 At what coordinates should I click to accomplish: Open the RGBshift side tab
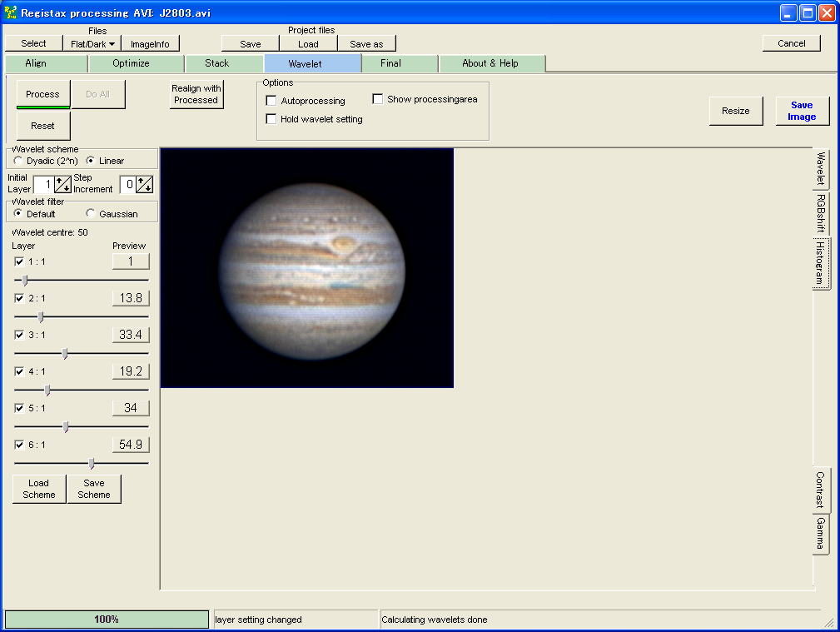point(821,213)
